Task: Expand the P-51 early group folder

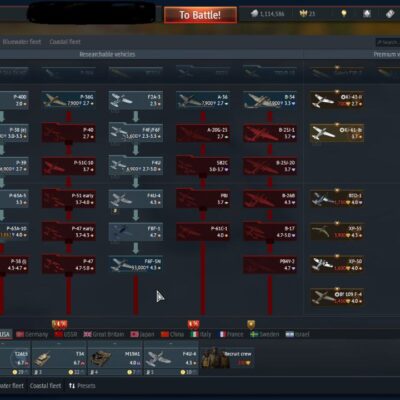Action: (69, 199)
